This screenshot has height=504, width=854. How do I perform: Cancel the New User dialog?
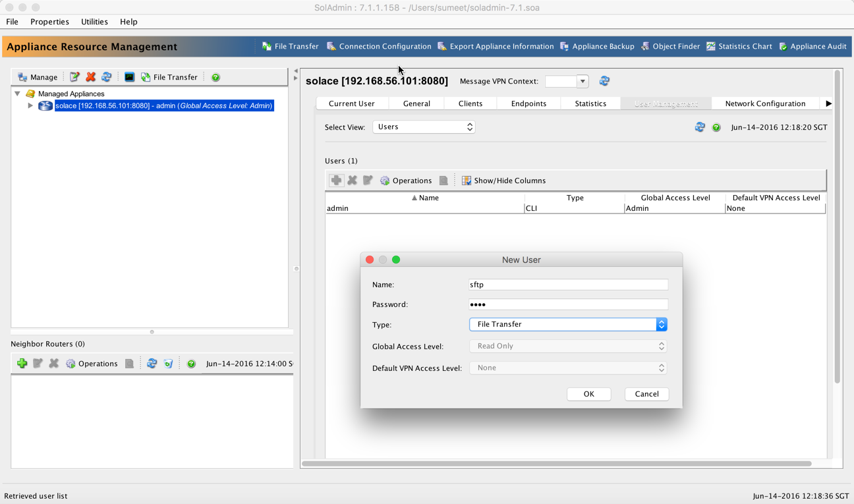[646, 394]
